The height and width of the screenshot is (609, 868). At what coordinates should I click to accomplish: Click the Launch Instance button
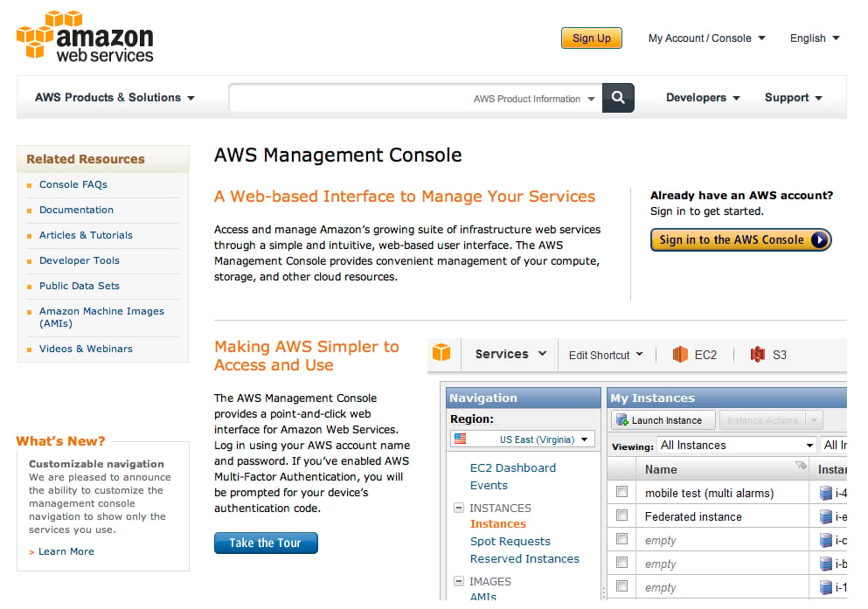click(x=663, y=419)
